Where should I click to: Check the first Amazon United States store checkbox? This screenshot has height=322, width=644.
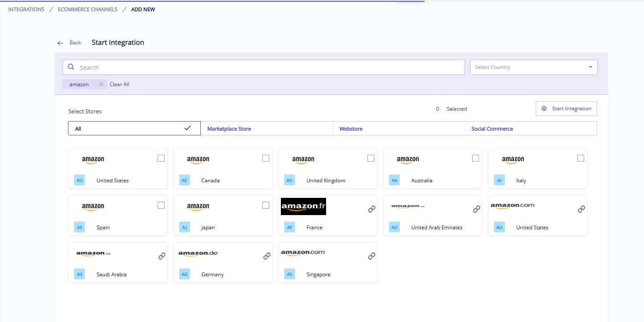[x=161, y=158]
